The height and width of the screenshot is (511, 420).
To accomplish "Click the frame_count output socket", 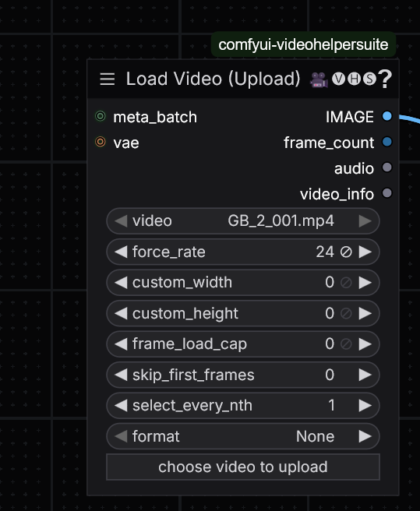I will point(387,142).
